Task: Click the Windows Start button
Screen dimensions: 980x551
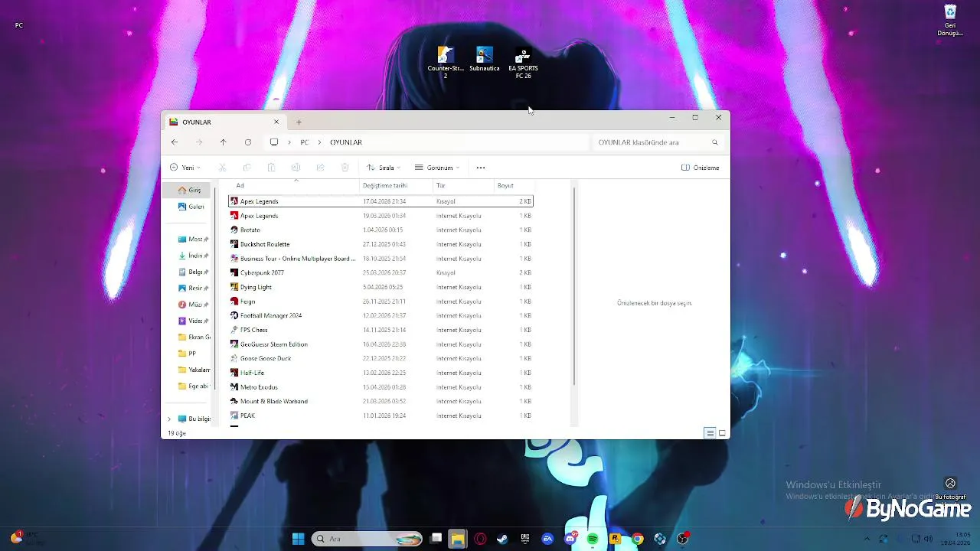Action: click(x=298, y=539)
